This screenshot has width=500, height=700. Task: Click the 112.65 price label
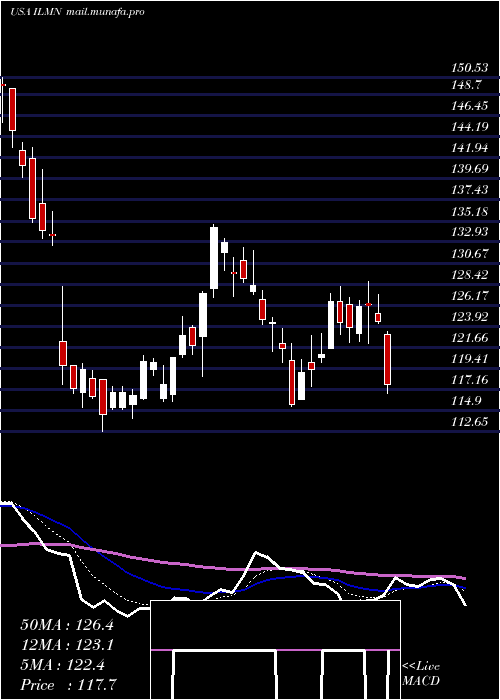click(x=469, y=422)
